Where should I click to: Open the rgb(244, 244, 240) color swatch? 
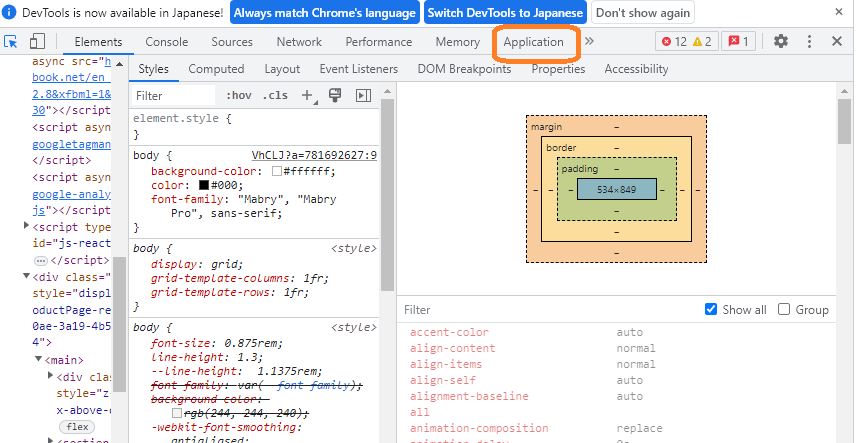tap(177, 413)
